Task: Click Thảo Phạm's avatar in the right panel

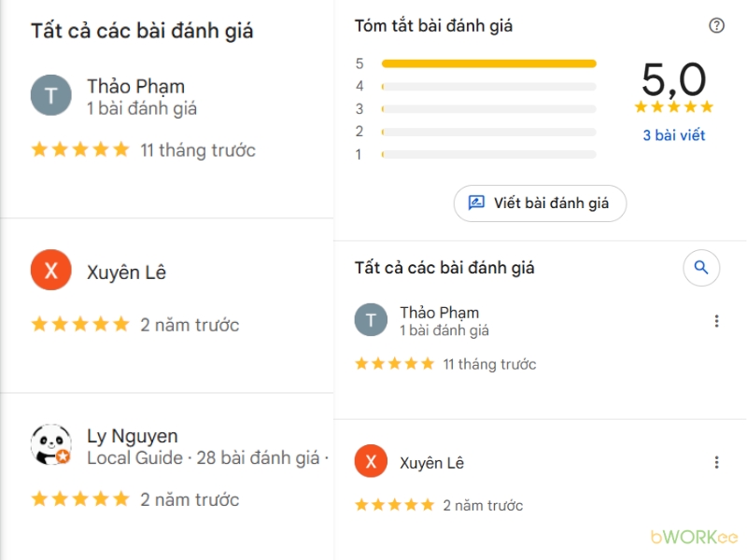Action: click(371, 319)
